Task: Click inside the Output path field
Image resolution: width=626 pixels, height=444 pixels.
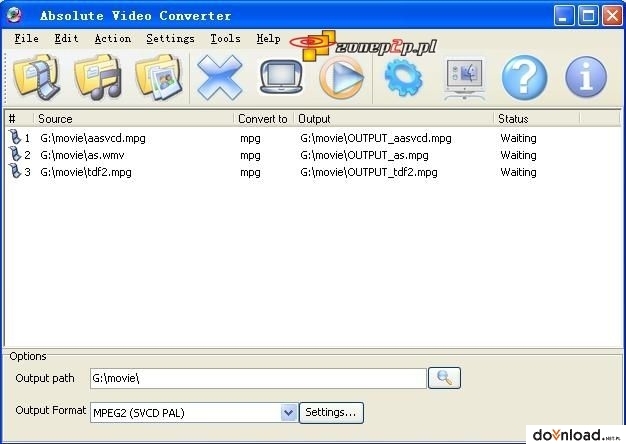Action: tap(258, 378)
